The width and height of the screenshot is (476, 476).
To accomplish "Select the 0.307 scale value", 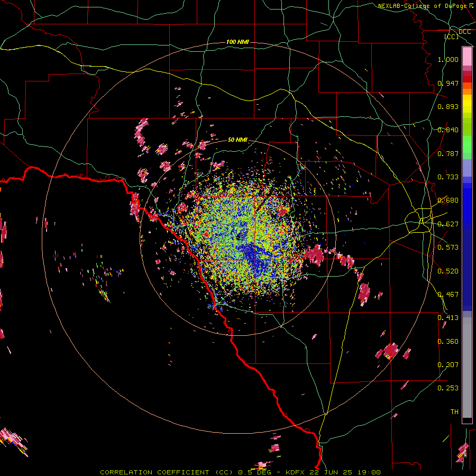I will click(448, 365).
